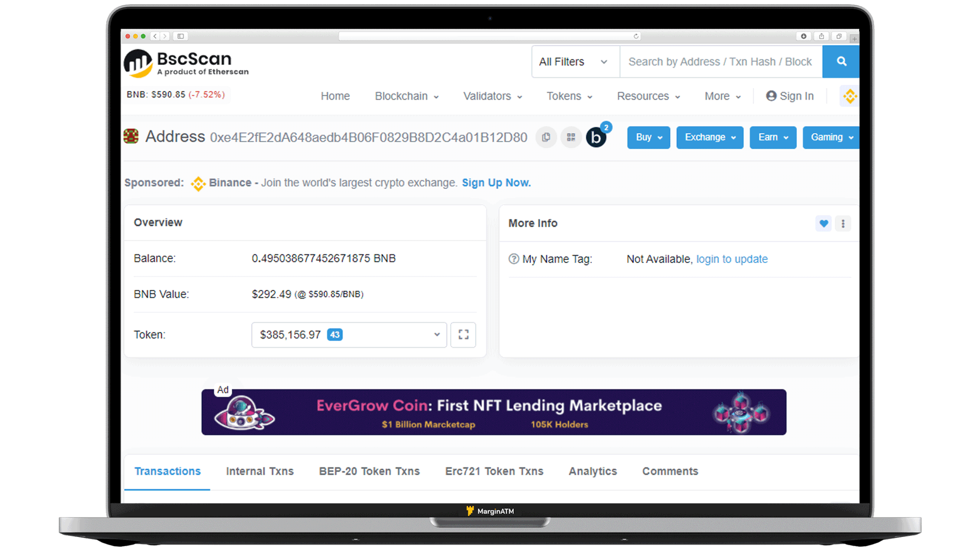Click the copy address icon
This screenshot has width=980, height=551.
coord(545,137)
